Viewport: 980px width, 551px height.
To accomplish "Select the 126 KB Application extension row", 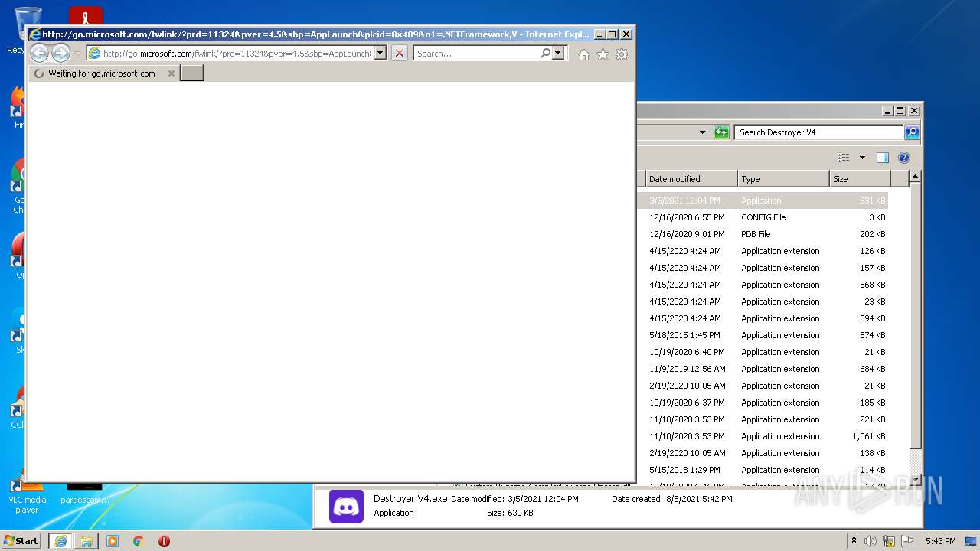I will [763, 251].
